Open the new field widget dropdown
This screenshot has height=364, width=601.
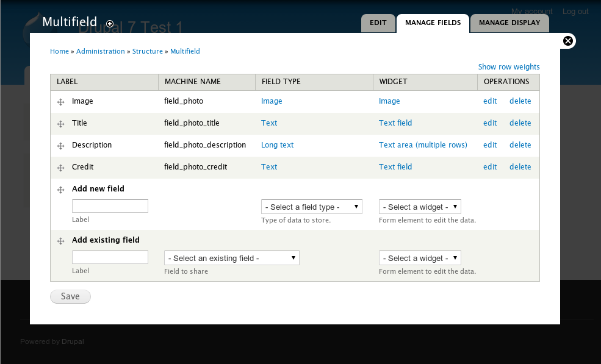[420, 207]
